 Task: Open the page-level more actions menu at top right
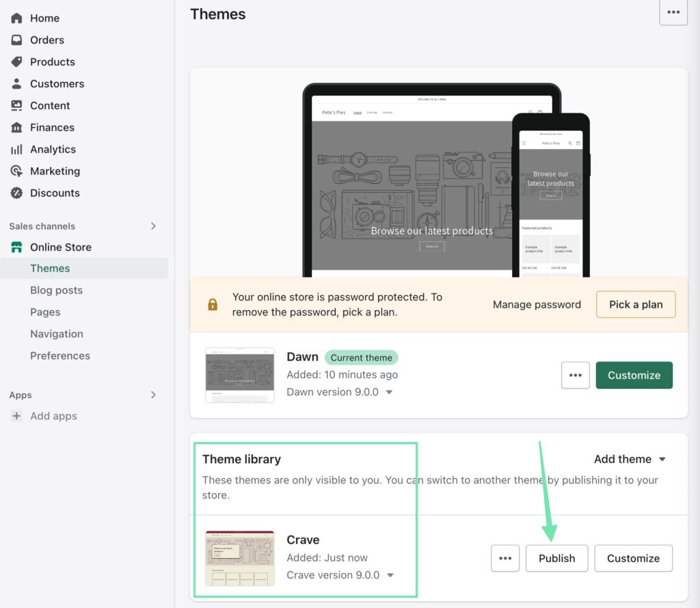tap(673, 12)
